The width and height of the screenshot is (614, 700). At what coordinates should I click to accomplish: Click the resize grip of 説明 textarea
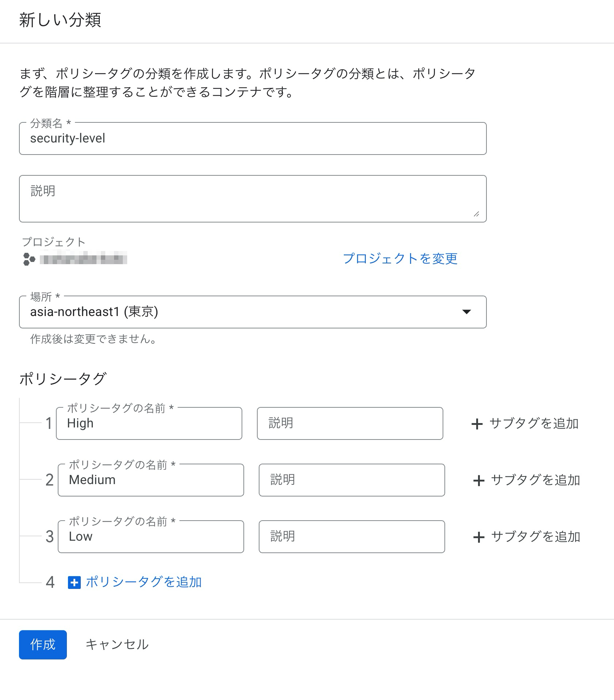click(x=476, y=214)
